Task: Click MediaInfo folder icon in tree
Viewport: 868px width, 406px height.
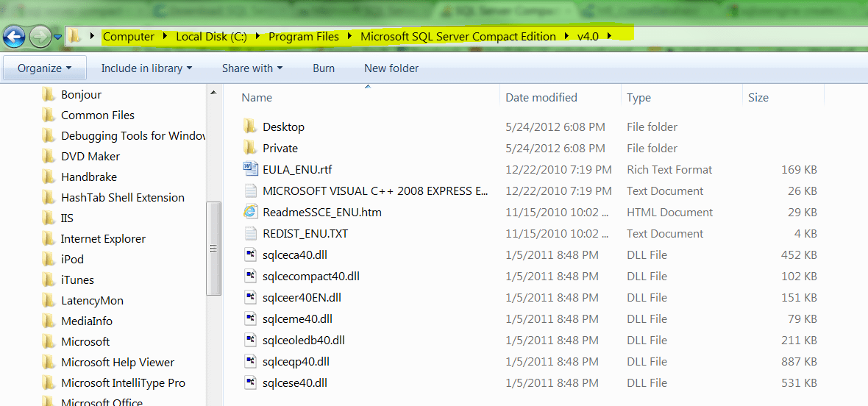Action: pyautogui.click(x=49, y=321)
